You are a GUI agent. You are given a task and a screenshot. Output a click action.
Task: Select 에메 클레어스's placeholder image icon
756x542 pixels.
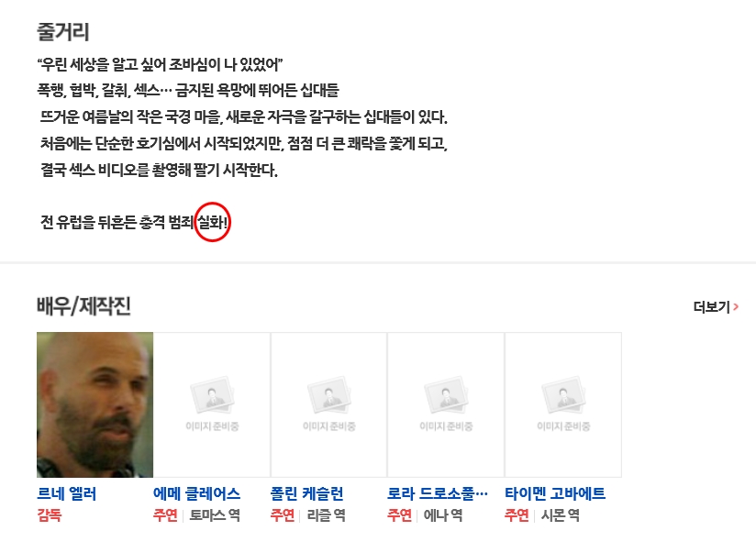[x=212, y=395]
